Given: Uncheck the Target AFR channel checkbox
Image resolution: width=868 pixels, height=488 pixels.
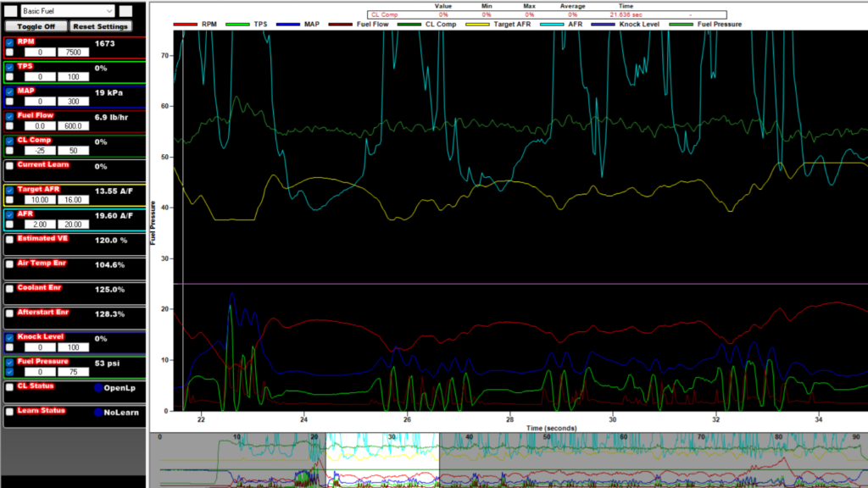Looking at the screenshot, I should click(x=9, y=191).
